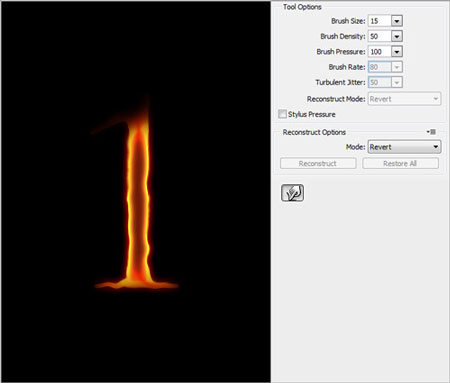
Task: Expand the Reconstruct Mode combo box
Action: (x=404, y=99)
